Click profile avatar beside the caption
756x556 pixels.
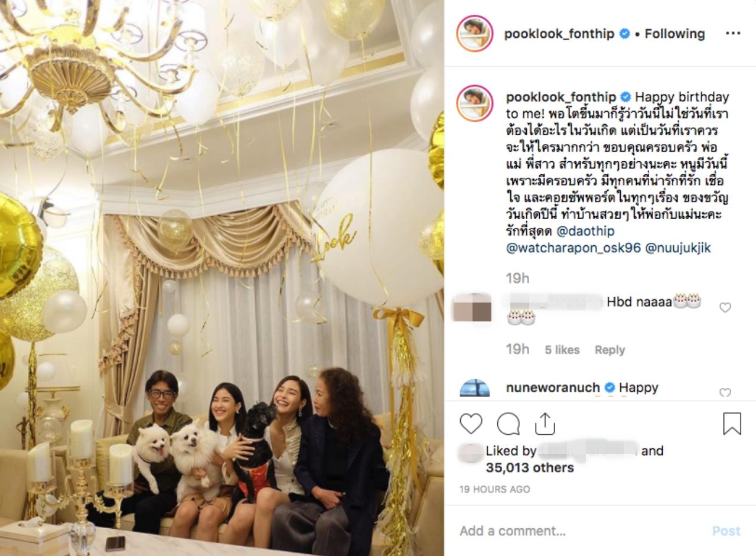(x=474, y=103)
